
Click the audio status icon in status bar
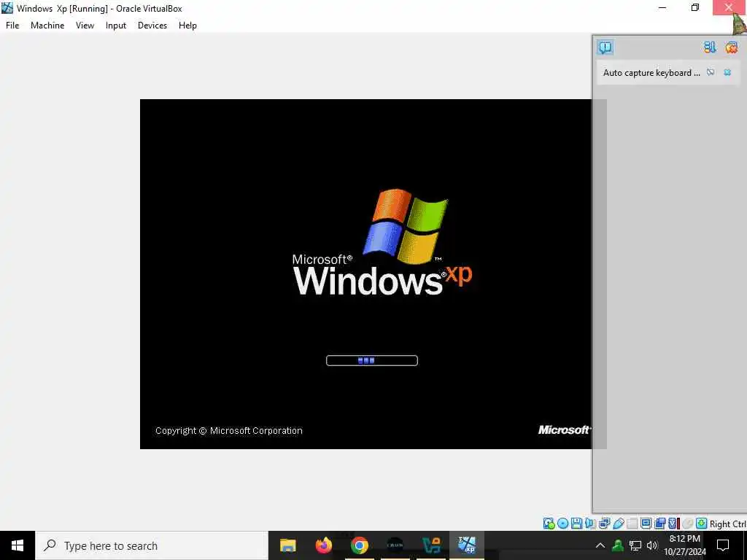(590, 524)
